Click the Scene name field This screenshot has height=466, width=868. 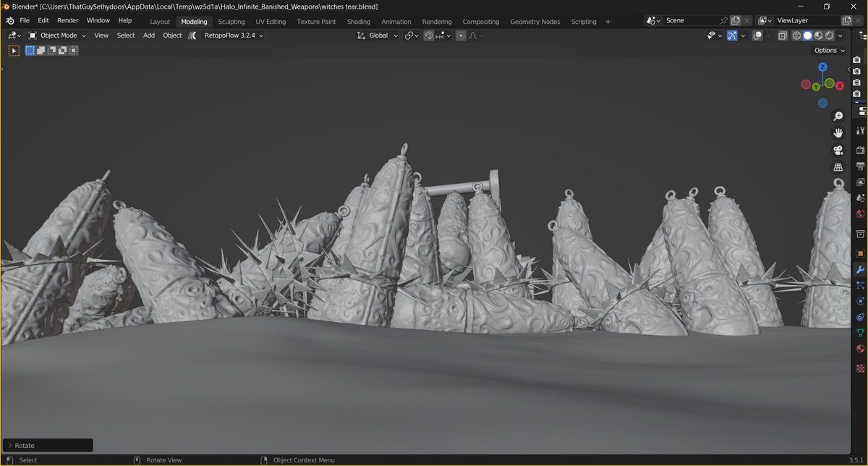pyautogui.click(x=689, y=21)
